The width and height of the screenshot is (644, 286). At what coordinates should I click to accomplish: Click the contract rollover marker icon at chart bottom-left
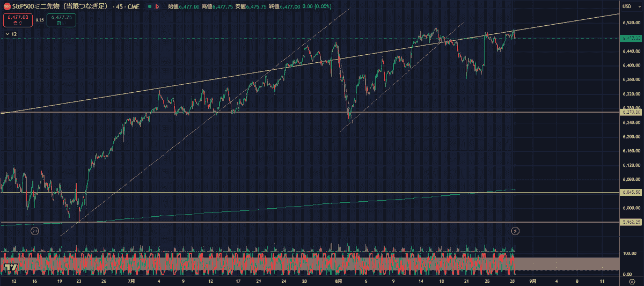(35, 231)
